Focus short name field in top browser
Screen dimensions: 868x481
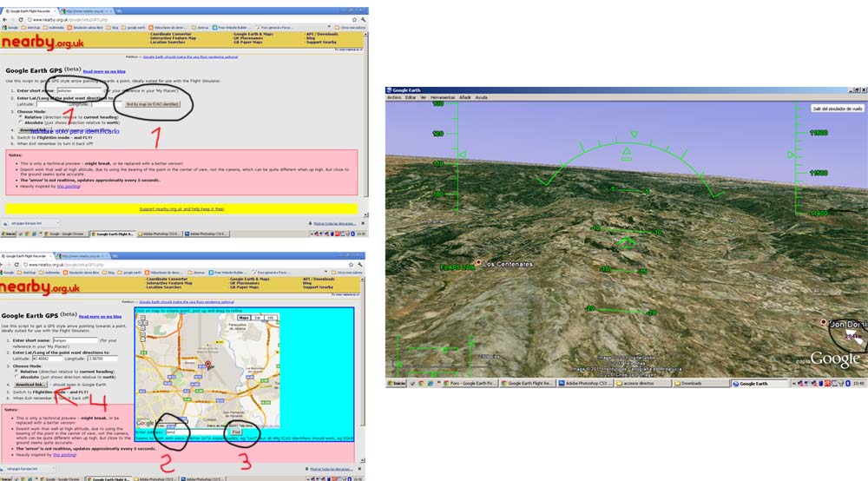79,91
